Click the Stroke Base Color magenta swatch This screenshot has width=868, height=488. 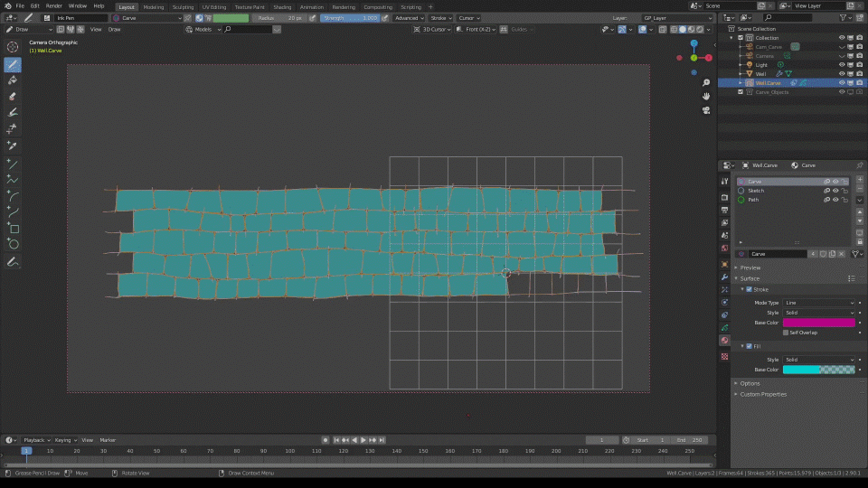(x=819, y=323)
